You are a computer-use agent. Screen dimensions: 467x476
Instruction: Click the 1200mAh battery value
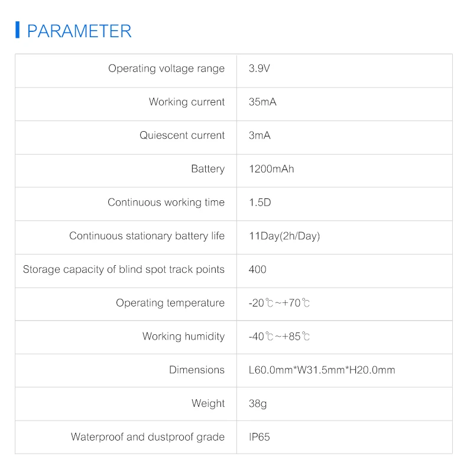271,169
